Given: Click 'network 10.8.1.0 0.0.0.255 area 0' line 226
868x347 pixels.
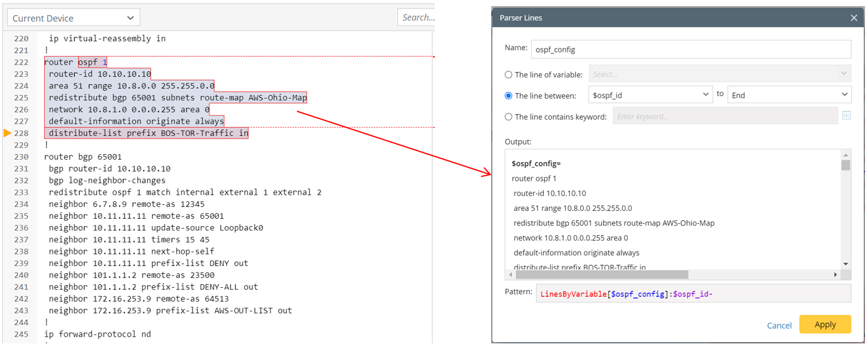Looking at the screenshot, I should (129, 109).
